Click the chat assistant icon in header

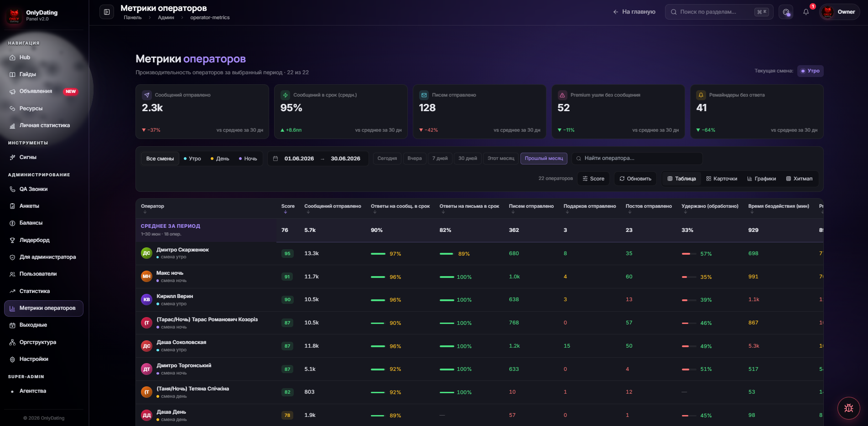pos(786,12)
